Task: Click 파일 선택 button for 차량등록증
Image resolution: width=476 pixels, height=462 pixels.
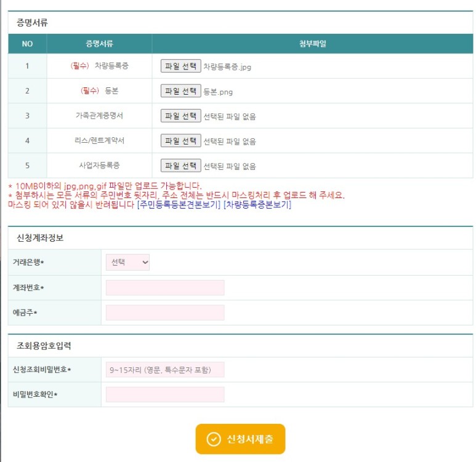Action: coord(180,66)
